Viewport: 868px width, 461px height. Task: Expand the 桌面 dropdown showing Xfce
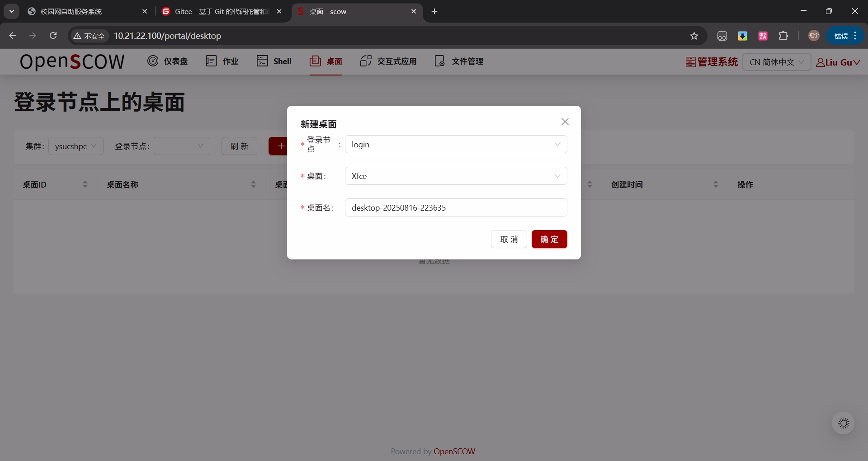tap(456, 176)
